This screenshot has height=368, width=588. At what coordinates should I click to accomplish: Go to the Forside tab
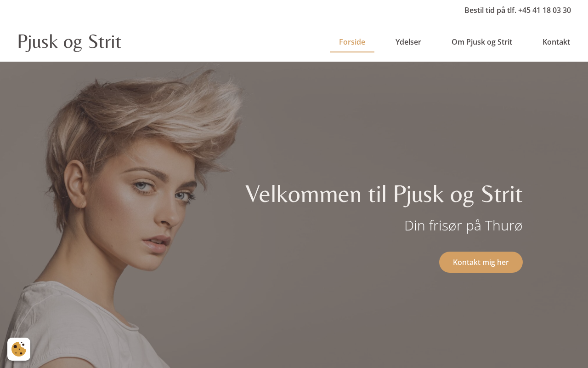point(352,42)
